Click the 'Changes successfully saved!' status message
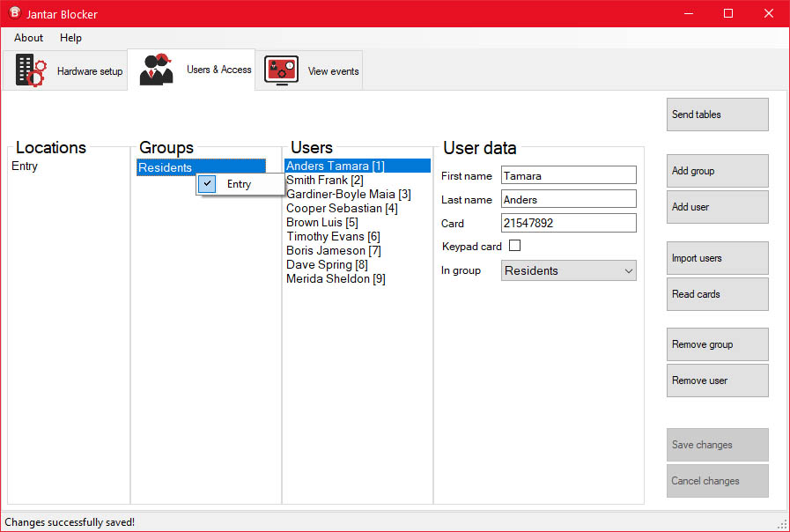790x532 pixels. click(70, 522)
